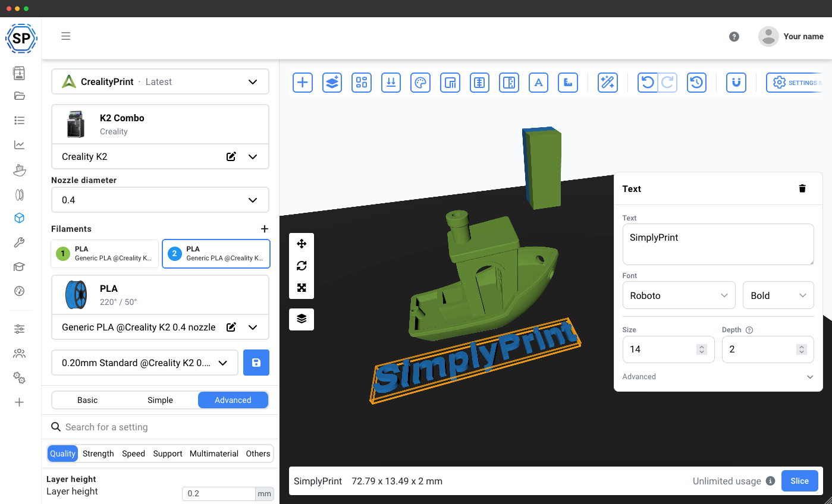Screen dimensions: 832x504
Task: Click the drop to bed arrows icon
Action: pos(391,83)
